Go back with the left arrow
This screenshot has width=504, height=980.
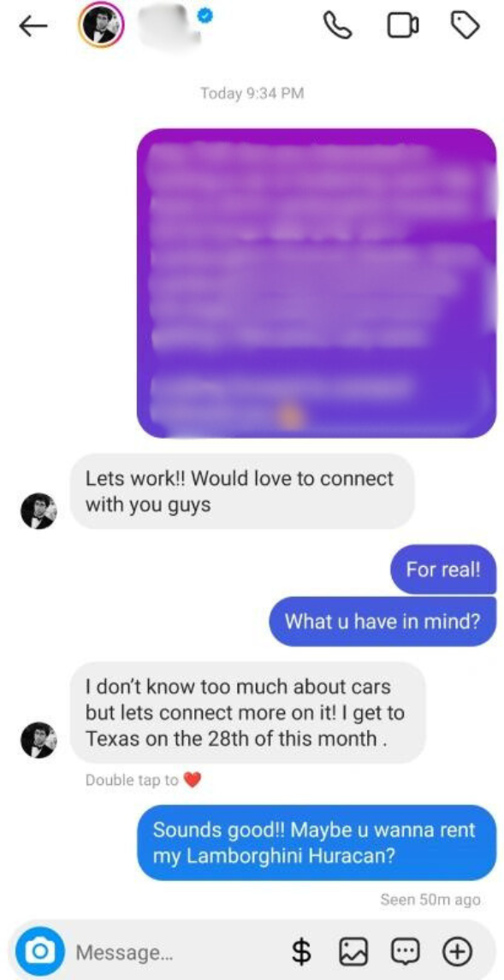[x=33, y=26]
